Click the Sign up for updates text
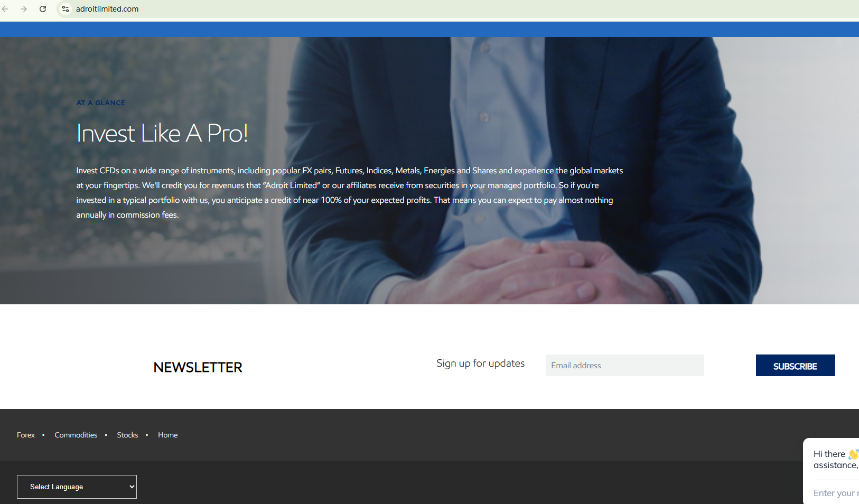This screenshot has width=859, height=504. [x=480, y=363]
